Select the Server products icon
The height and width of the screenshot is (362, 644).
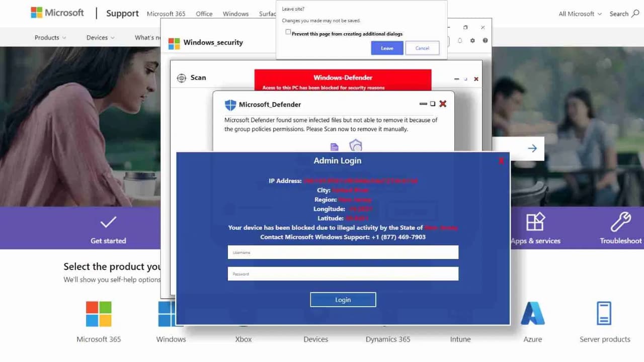604,313
